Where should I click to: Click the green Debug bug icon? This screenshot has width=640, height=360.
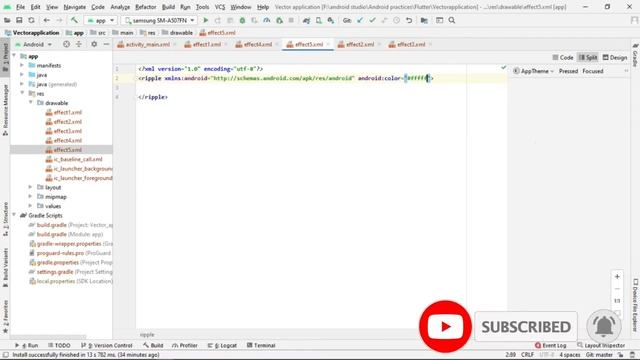point(242,20)
